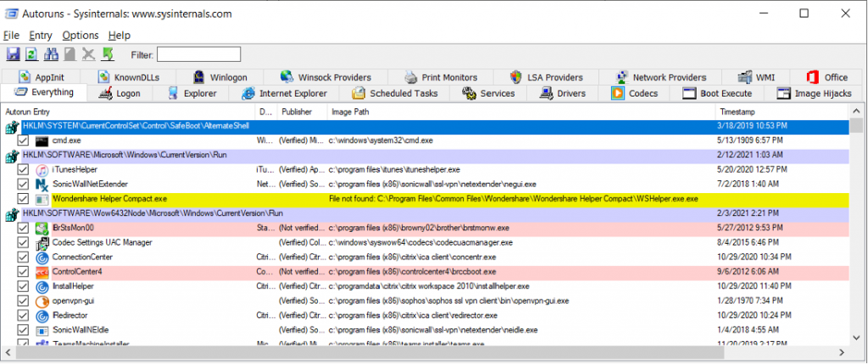This screenshot has width=868, height=364.
Task: Toggle the Redirector checkbox
Action: pos(23,315)
